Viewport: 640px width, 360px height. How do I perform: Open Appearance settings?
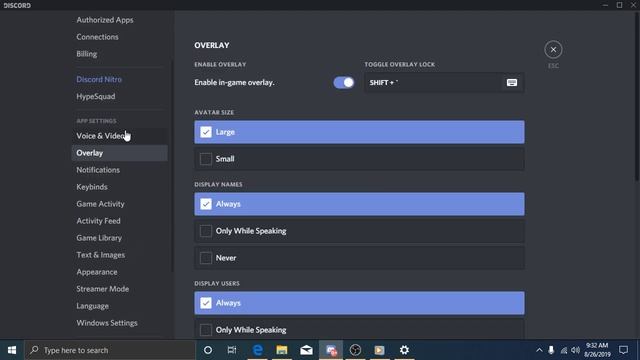coord(97,272)
